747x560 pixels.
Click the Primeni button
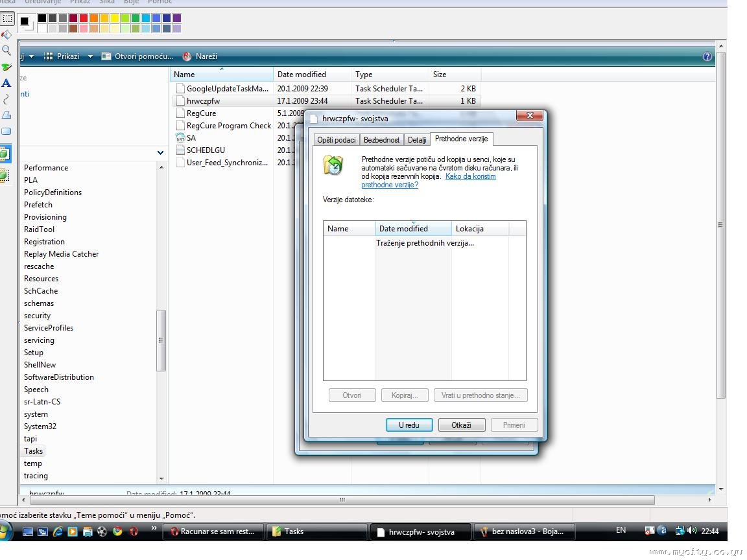coord(514,425)
